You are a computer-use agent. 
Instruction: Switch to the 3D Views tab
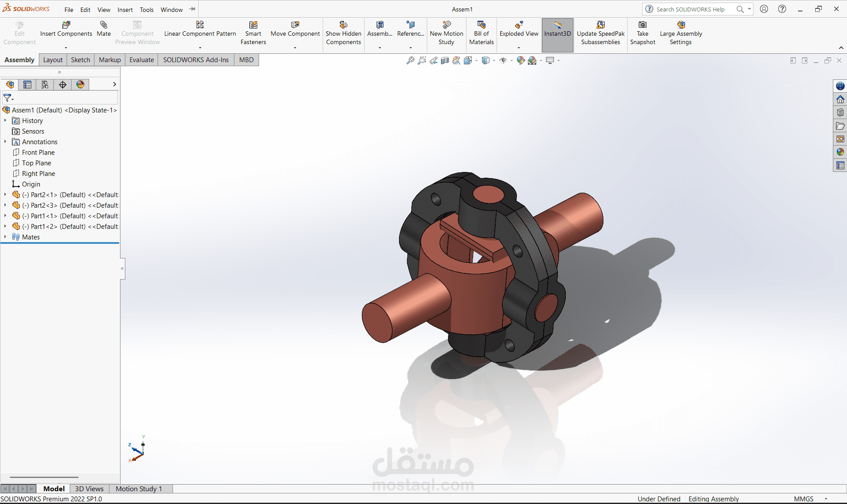89,489
